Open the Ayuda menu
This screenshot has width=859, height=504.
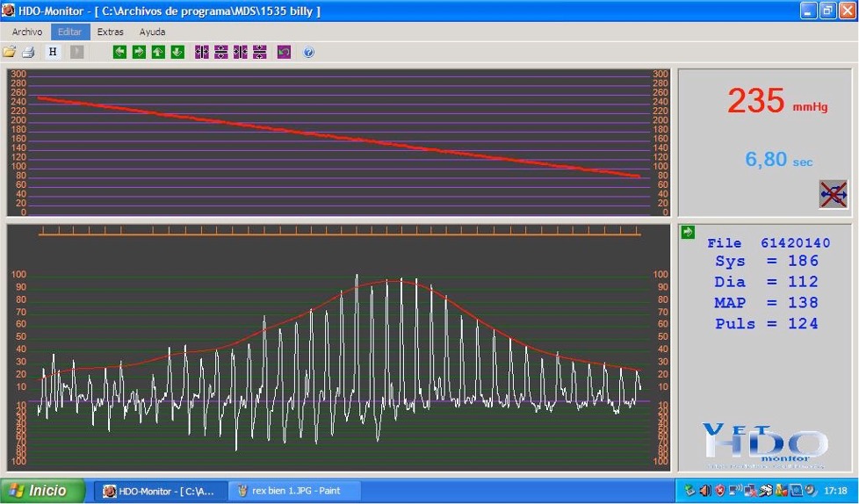pos(152,32)
